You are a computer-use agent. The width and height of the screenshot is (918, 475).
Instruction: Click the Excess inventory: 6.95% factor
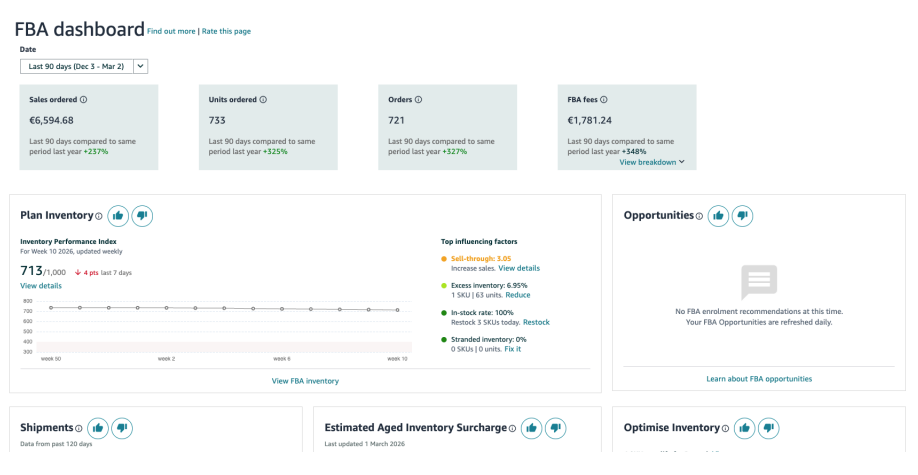[489, 285]
